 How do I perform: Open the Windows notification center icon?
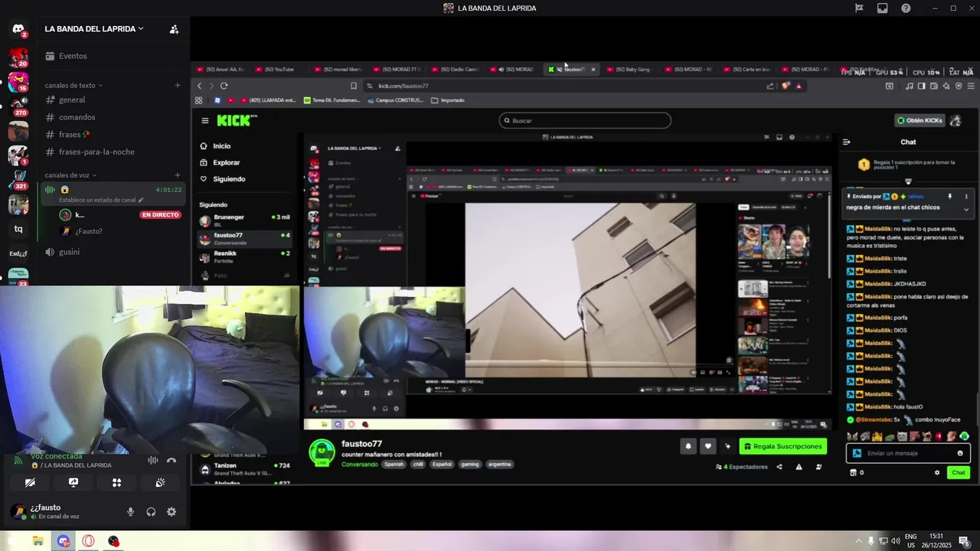pyautogui.click(x=964, y=541)
